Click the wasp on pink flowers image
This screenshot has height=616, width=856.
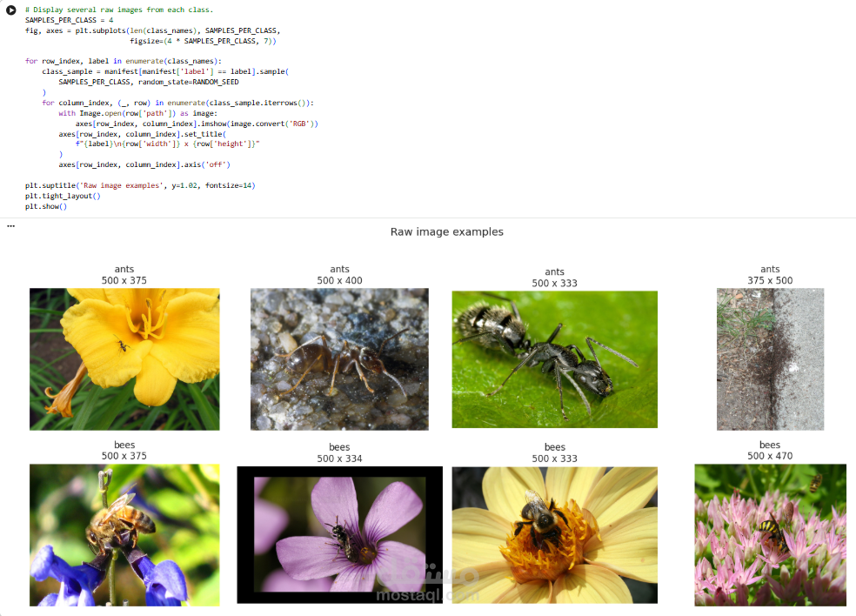pos(770,535)
